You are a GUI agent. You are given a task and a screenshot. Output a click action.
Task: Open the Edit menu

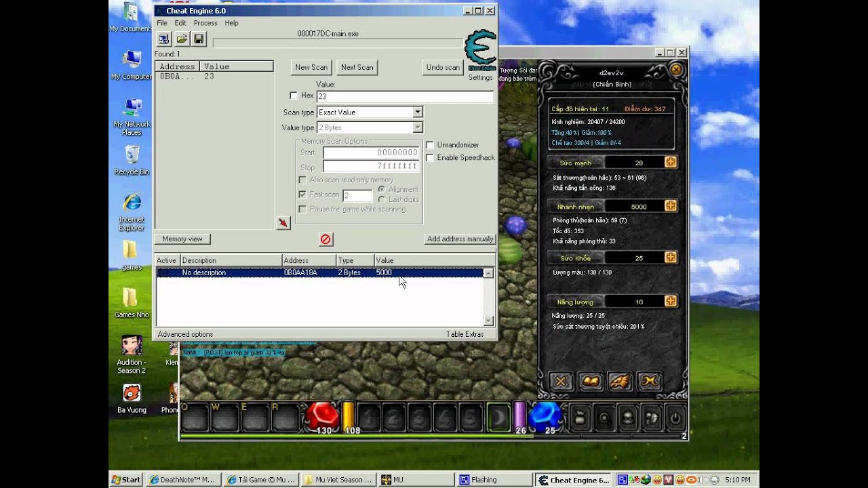[x=180, y=23]
